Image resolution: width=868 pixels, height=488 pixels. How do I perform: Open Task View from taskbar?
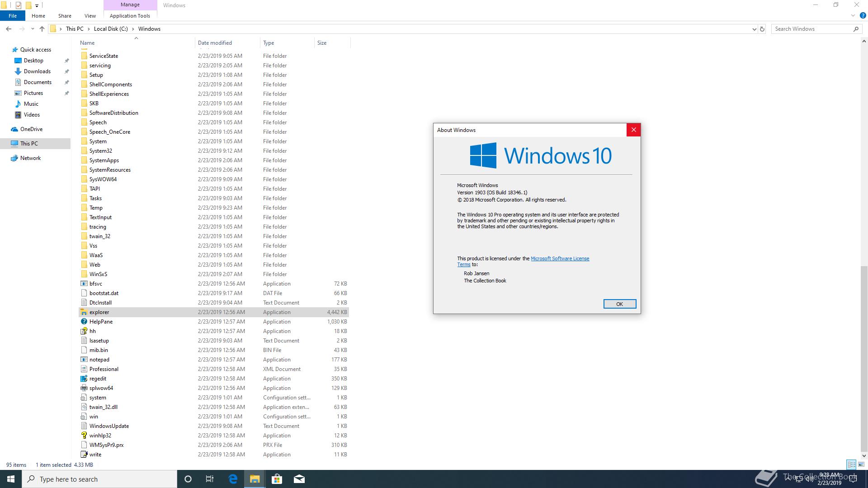(210, 479)
